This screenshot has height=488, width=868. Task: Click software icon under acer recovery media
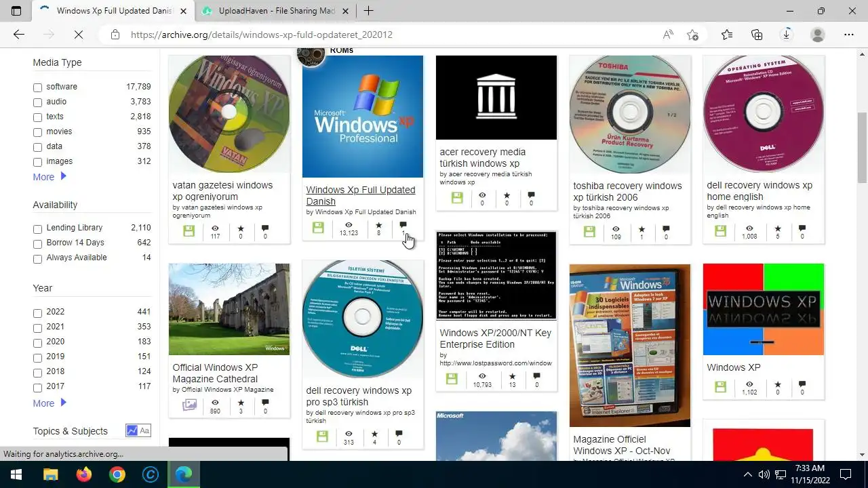pos(457,198)
